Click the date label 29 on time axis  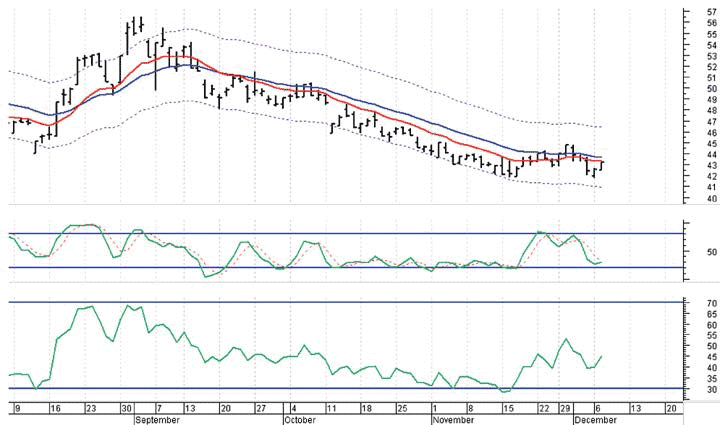(x=563, y=408)
